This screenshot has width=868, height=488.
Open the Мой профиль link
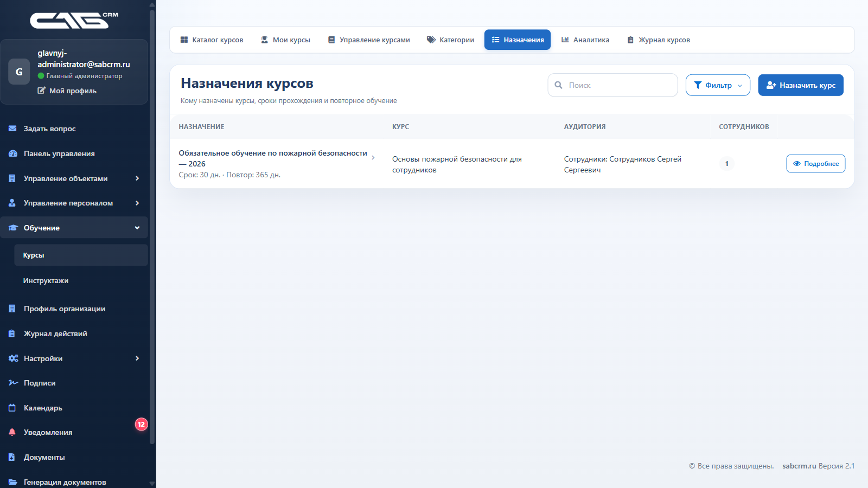(x=67, y=91)
